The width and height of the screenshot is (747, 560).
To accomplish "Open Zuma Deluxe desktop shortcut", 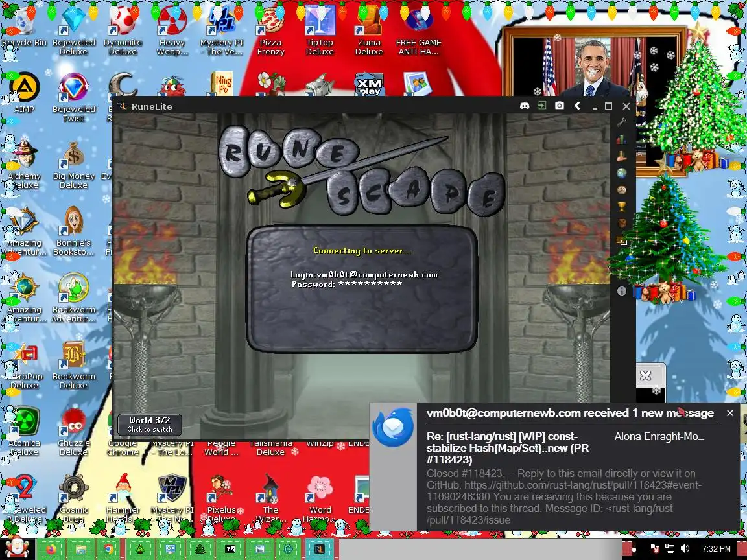I will [x=369, y=32].
